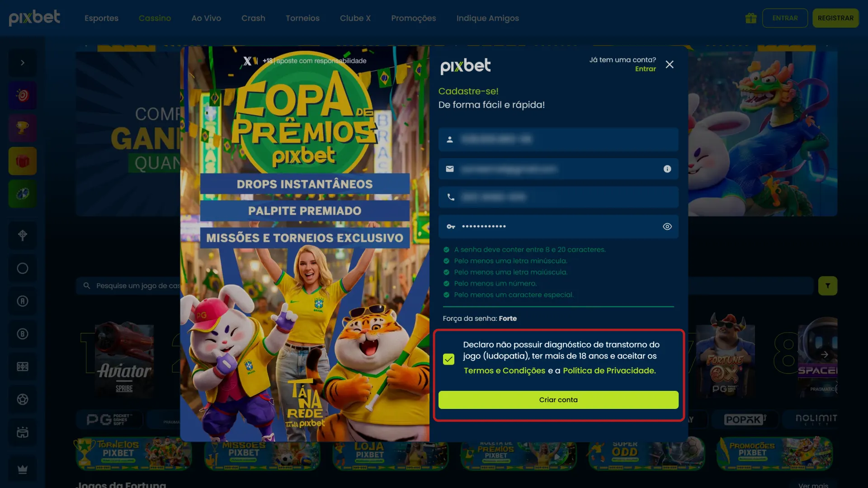
Task: Open Política de Privacidade link
Action: [x=609, y=371]
